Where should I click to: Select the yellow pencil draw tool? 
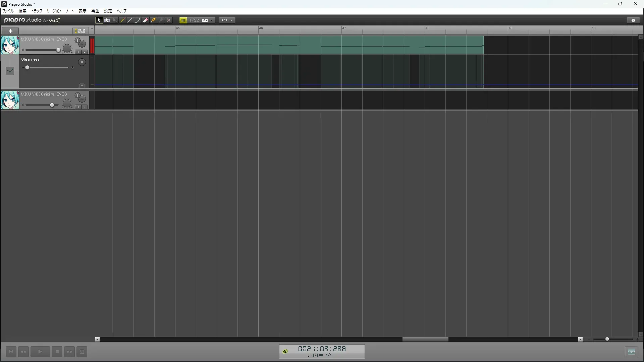pyautogui.click(x=122, y=20)
